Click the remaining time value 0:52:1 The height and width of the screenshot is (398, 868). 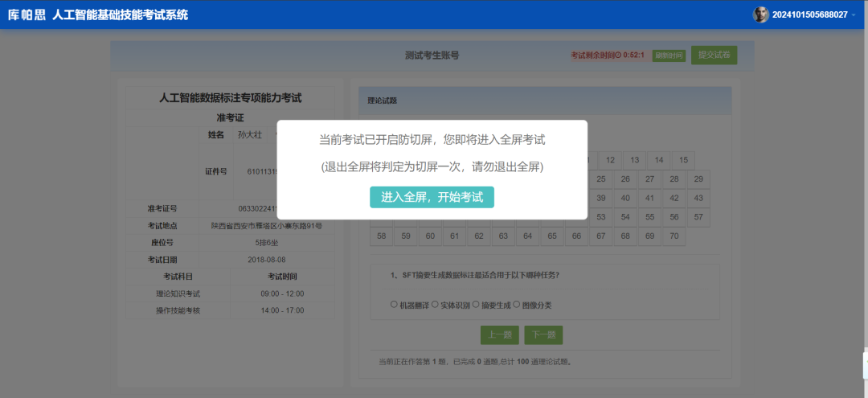click(x=634, y=55)
